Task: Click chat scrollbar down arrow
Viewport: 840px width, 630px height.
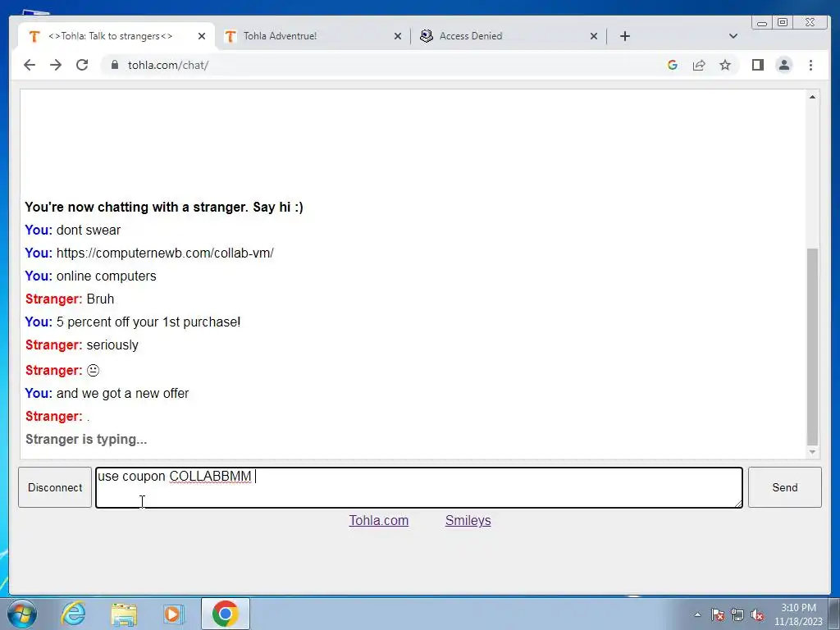Action: [812, 452]
